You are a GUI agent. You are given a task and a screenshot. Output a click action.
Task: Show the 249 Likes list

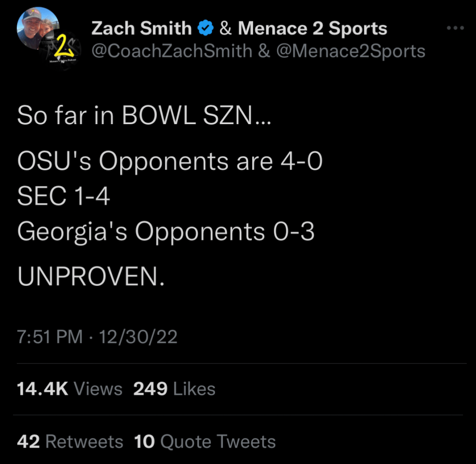(174, 389)
